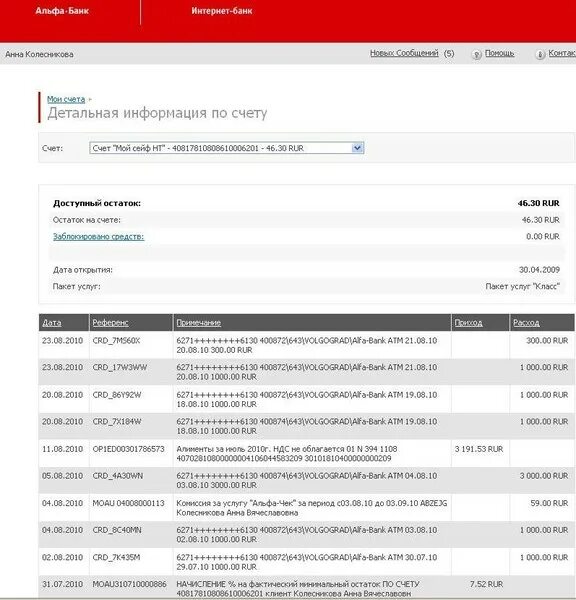
Task: Click the Альфа-Банк logo in header
Action: [x=62, y=11]
